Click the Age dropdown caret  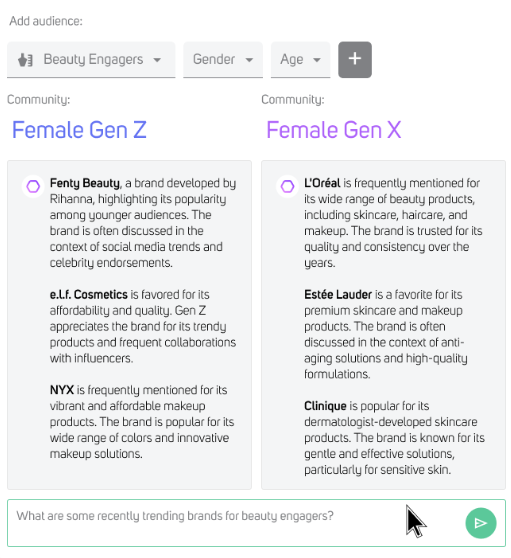(x=317, y=60)
